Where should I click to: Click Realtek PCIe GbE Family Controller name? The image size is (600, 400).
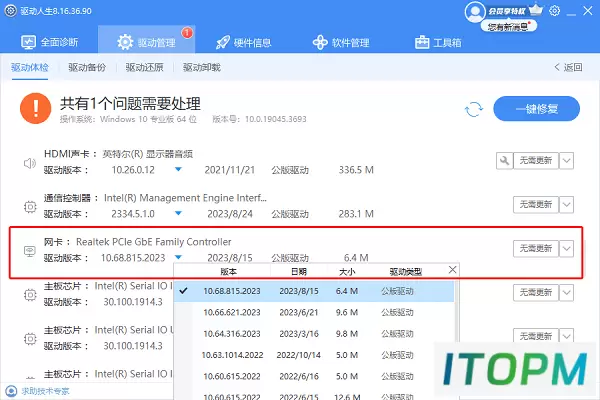click(153, 242)
